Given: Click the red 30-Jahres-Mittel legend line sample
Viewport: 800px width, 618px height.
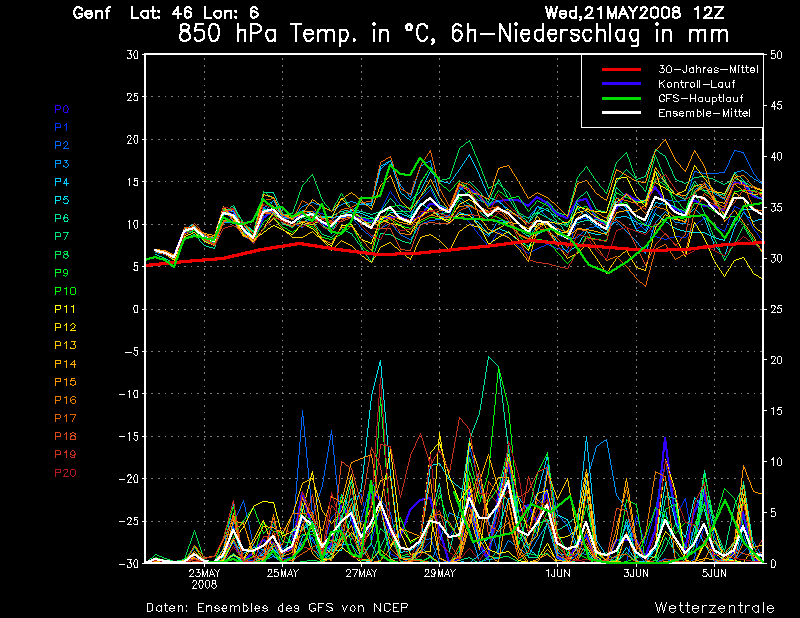Looking at the screenshot, I should tap(621, 69).
